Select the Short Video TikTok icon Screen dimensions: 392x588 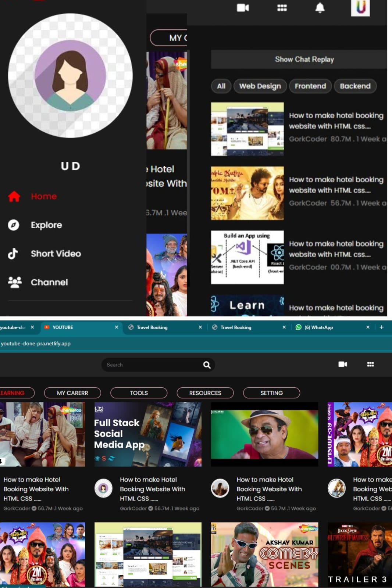pyautogui.click(x=13, y=254)
